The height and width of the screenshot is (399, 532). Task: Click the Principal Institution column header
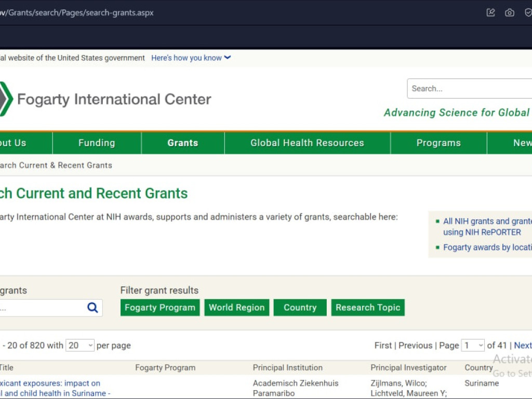pos(288,367)
